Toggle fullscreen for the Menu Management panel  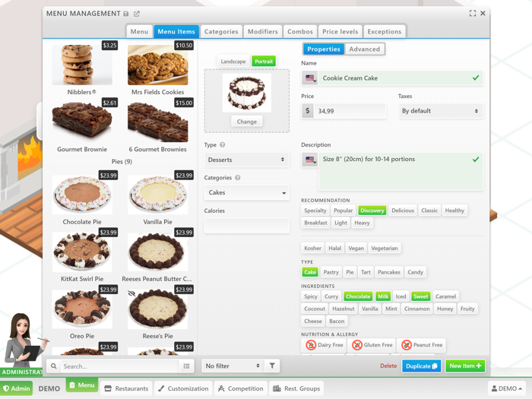coord(472,13)
